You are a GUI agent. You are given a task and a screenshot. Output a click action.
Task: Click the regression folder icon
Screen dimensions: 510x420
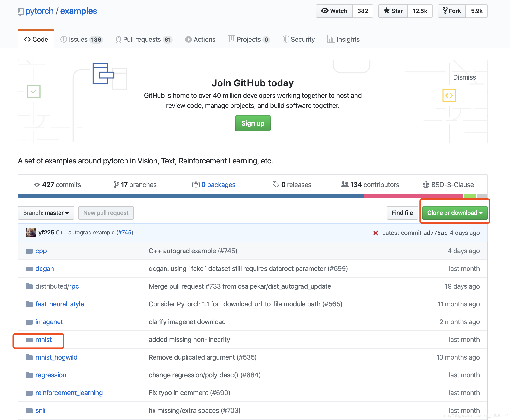[x=29, y=375]
